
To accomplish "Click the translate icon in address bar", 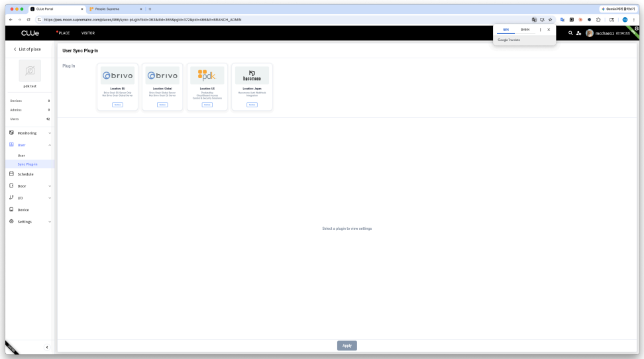I will pos(534,20).
